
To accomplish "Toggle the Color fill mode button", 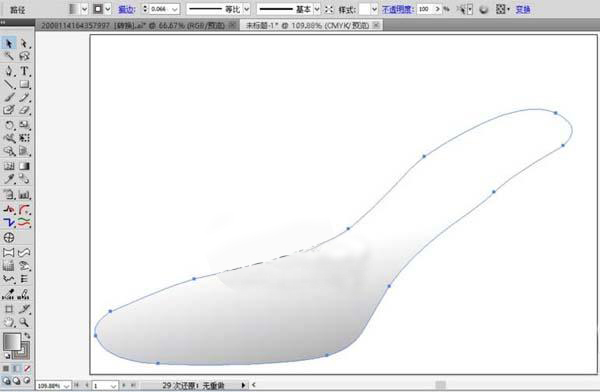I will [6, 369].
